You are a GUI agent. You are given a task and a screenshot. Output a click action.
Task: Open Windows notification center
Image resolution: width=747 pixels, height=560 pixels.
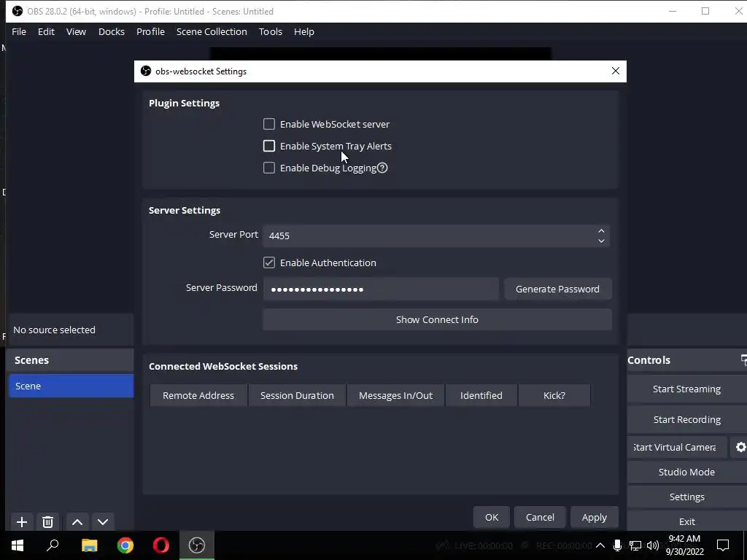(723, 545)
